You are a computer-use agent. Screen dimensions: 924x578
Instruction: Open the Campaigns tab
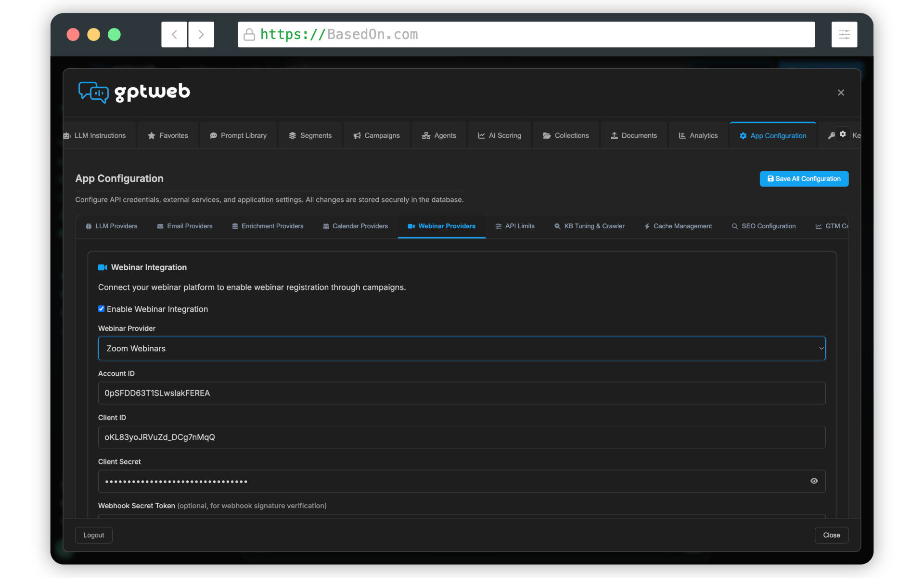point(377,136)
